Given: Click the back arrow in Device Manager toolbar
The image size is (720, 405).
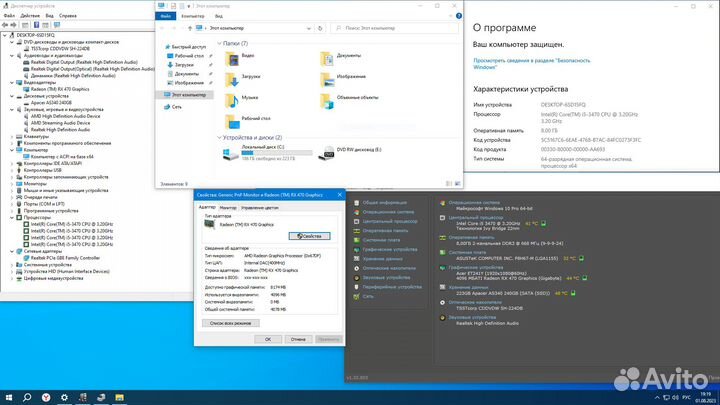Looking at the screenshot, I should [x=5, y=25].
